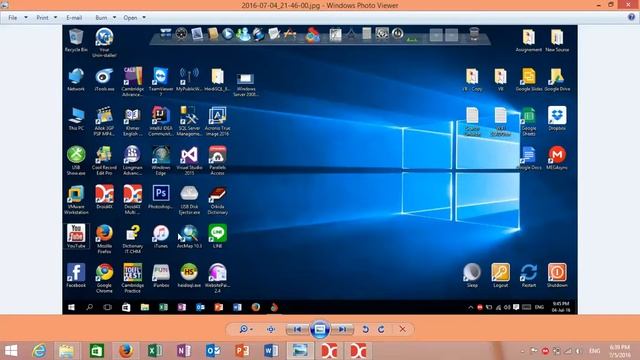Click the search magnifier on photo's taskbar
The image size is (640, 360).
(89, 307)
